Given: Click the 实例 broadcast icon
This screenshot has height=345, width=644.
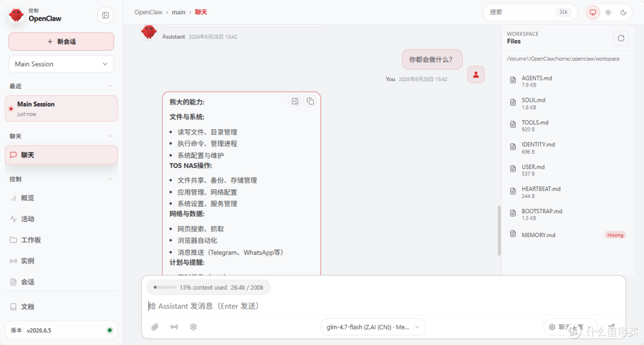Looking at the screenshot, I should click(x=13, y=261).
